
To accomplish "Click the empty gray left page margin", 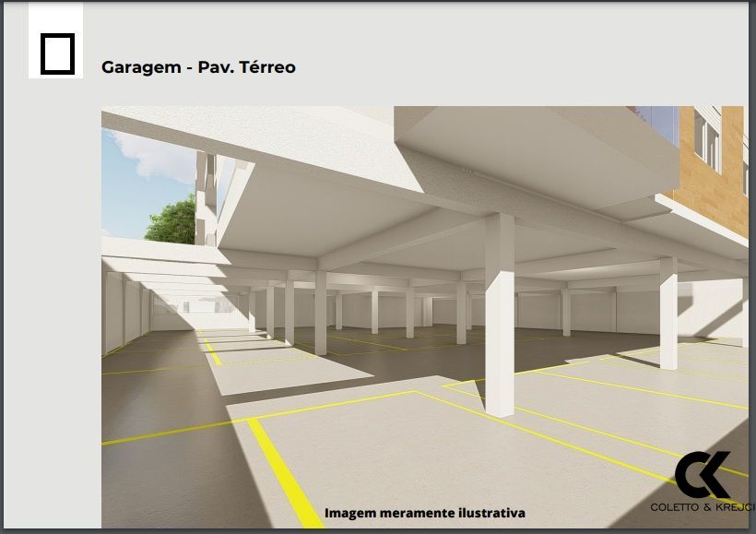I will [x=51, y=323].
